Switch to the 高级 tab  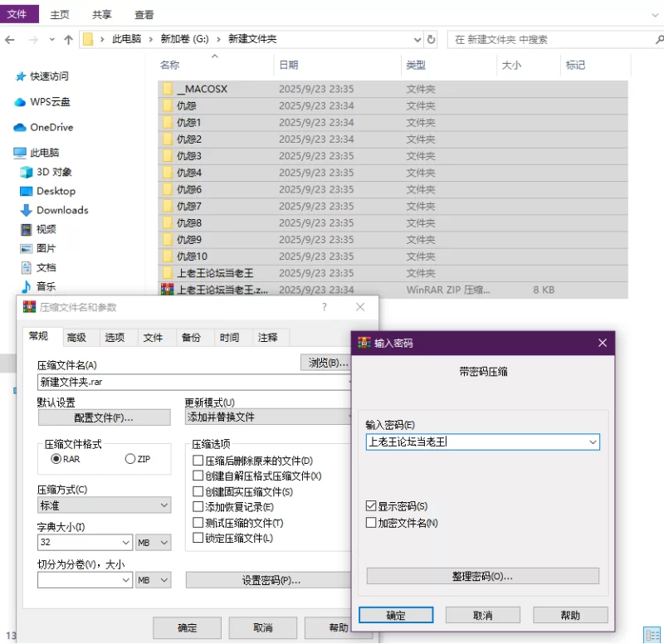point(76,337)
